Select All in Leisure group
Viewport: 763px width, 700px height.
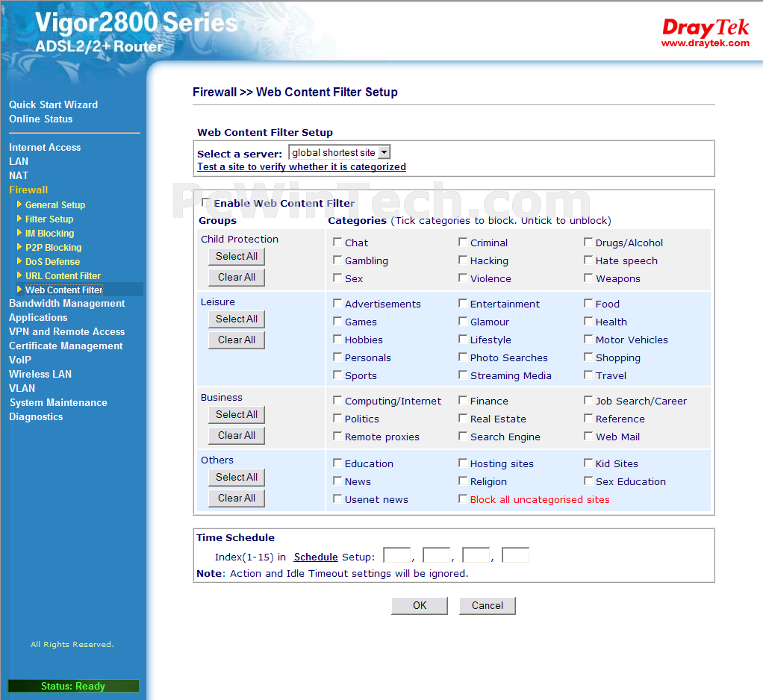click(237, 319)
